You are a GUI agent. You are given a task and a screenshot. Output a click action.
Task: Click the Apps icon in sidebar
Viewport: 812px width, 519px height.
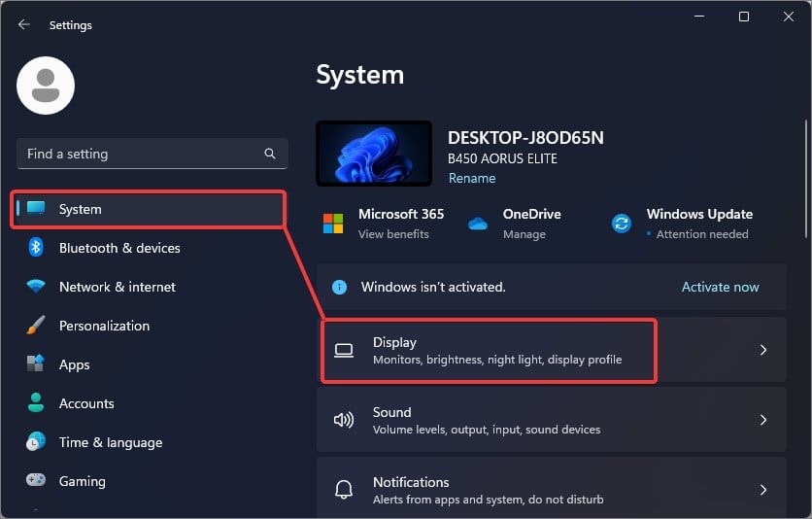pos(36,363)
